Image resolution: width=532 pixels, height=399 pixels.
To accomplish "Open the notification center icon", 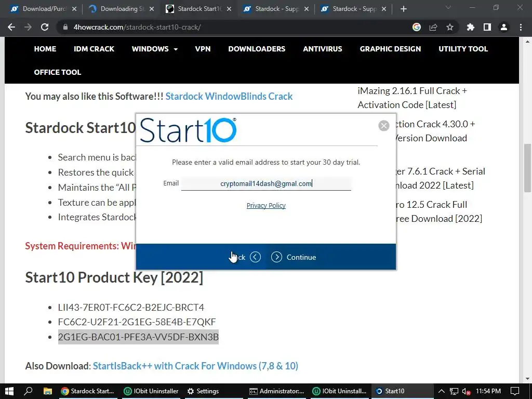I will 515,391.
